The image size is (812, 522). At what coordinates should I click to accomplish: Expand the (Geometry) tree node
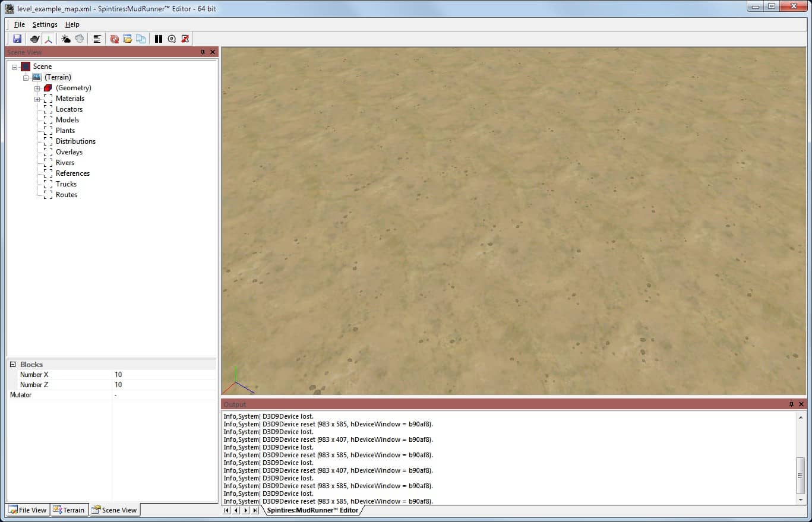click(37, 88)
